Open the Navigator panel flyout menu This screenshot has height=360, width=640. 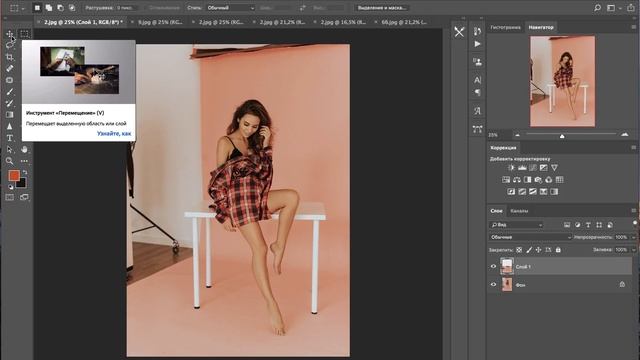pos(633,27)
